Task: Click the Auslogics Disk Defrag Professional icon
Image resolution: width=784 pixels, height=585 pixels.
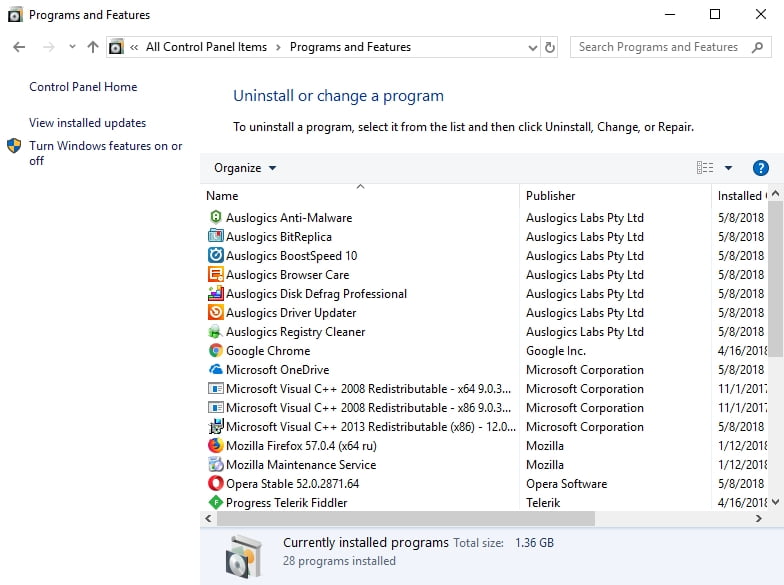Action: coord(216,294)
